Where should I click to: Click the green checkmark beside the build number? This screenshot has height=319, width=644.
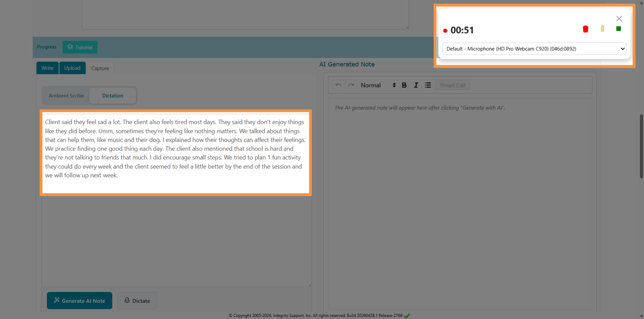tap(407, 316)
